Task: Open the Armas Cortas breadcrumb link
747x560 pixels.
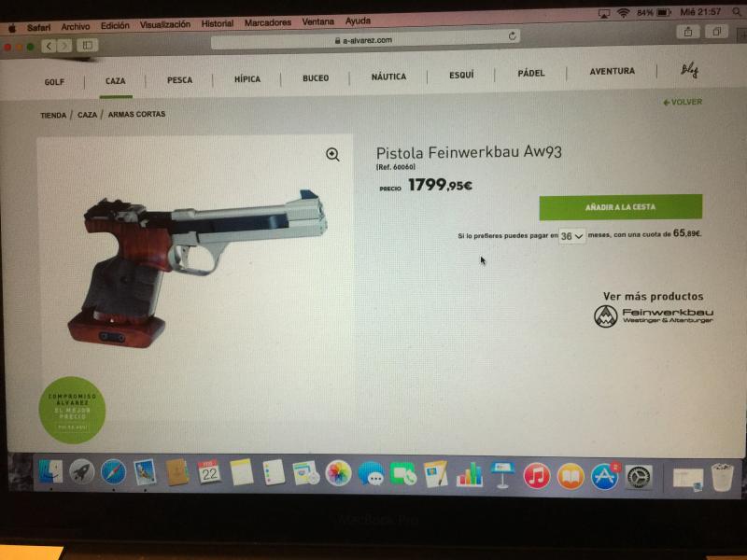Action: tap(136, 114)
